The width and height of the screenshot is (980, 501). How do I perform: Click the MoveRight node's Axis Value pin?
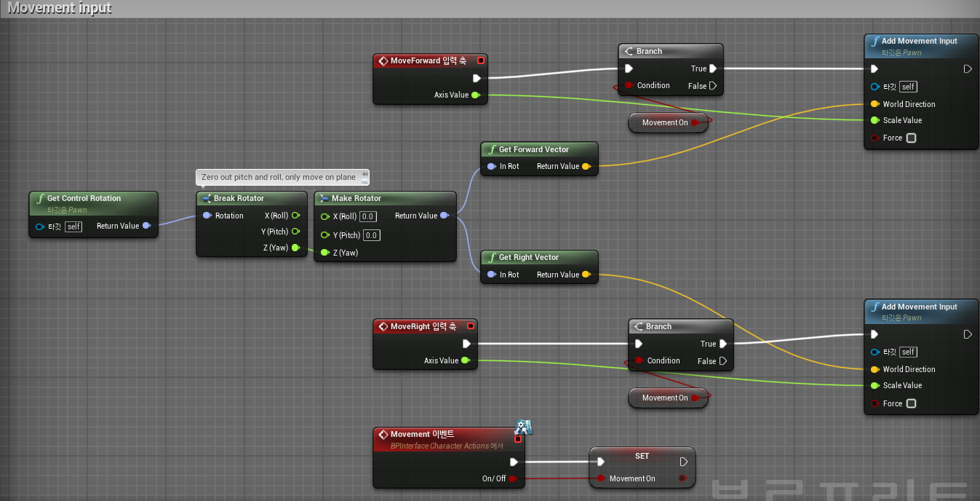pos(465,360)
